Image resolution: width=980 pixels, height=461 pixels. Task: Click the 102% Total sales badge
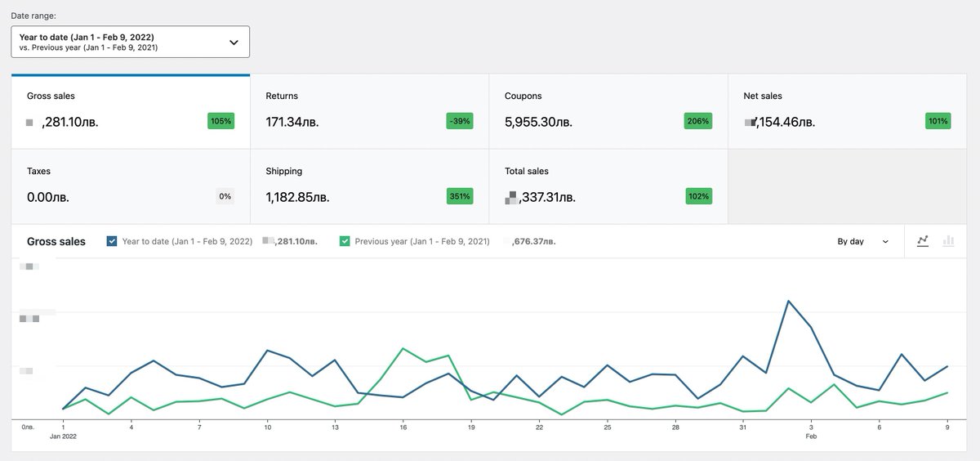[x=698, y=196]
